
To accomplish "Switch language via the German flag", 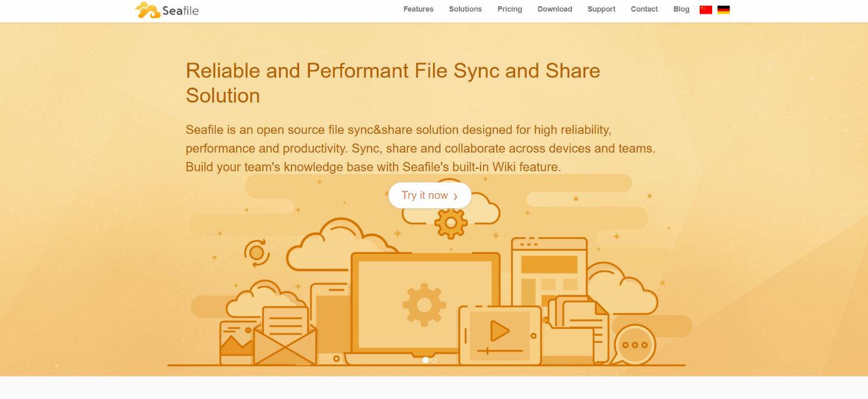I will click(723, 9).
